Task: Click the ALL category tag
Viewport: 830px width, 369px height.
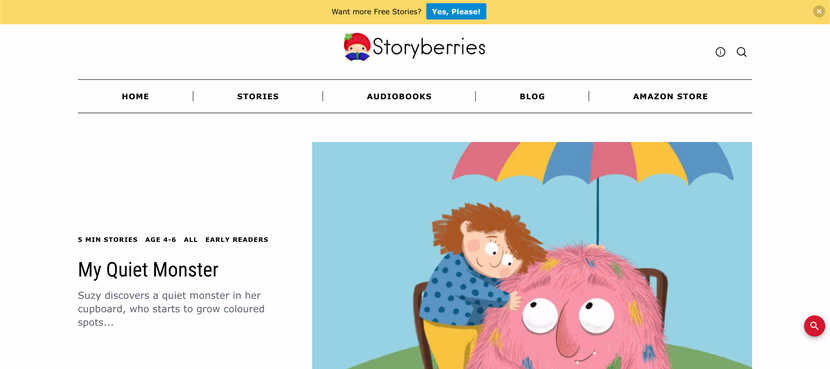Action: (191, 239)
